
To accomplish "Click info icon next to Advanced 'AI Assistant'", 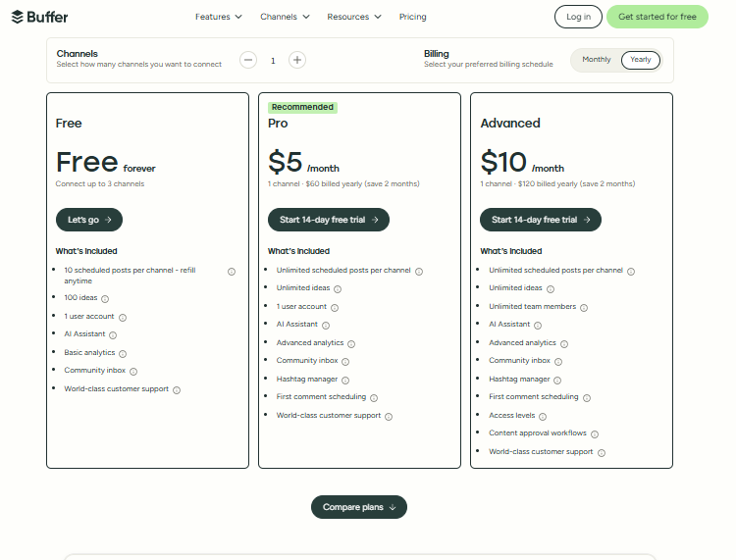I will tap(538, 325).
